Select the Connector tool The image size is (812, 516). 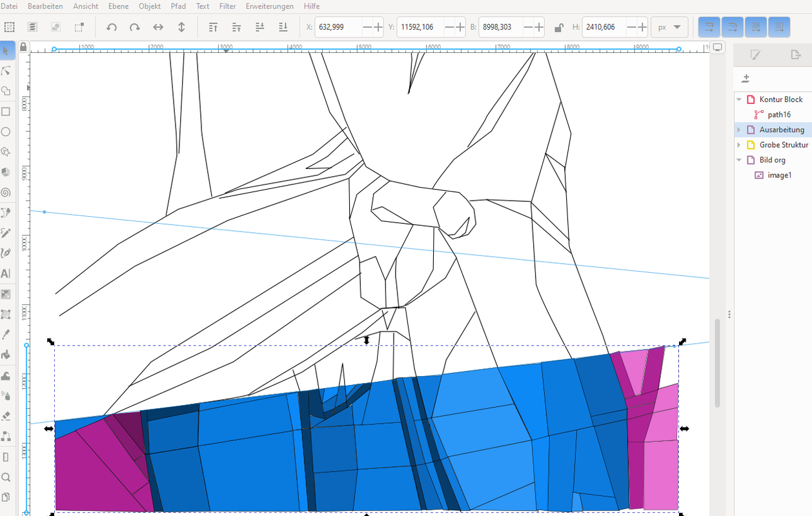click(6, 436)
